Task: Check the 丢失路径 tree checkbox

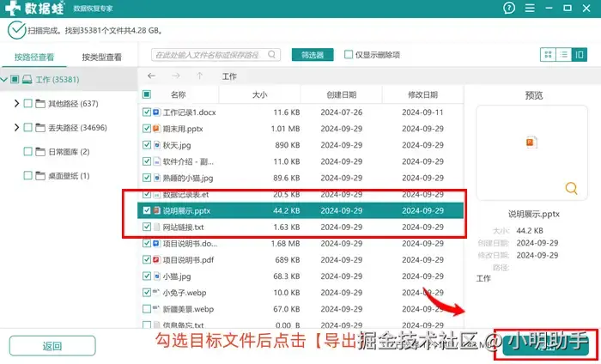Action: pyautogui.click(x=28, y=128)
